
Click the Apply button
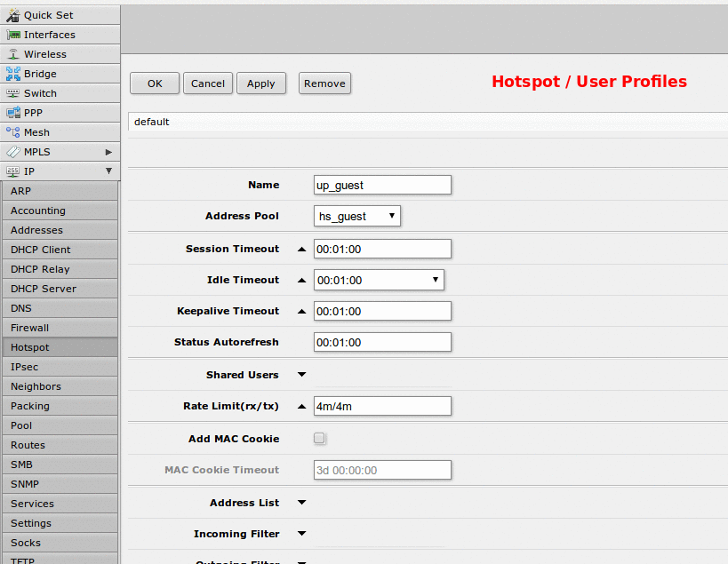point(261,83)
